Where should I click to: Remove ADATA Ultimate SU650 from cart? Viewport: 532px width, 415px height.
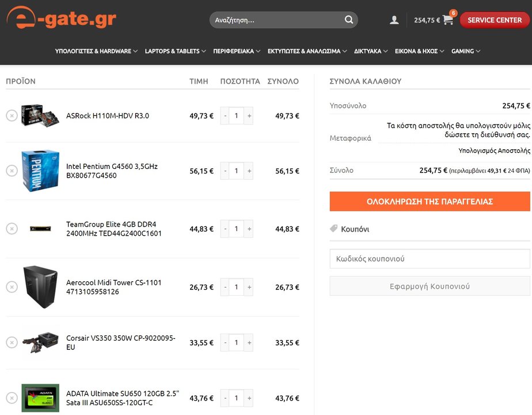12,398
